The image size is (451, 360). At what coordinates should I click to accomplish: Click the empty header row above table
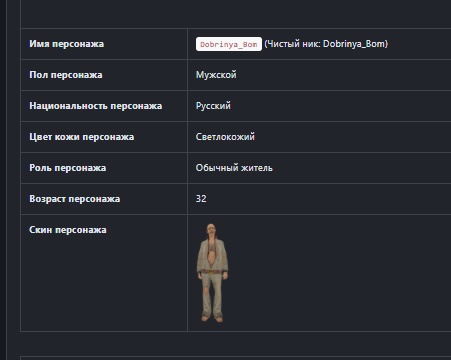point(236,14)
